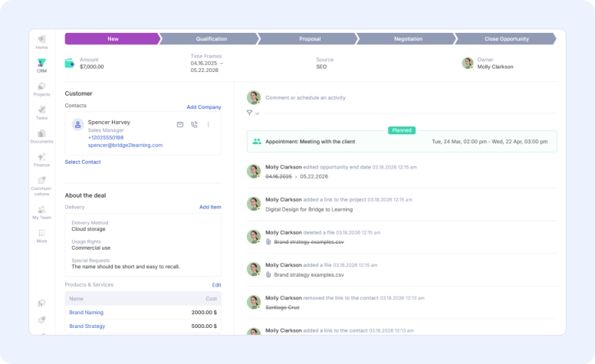Click the Planned status badge
Viewport: 595px width, 364px height.
402,130
